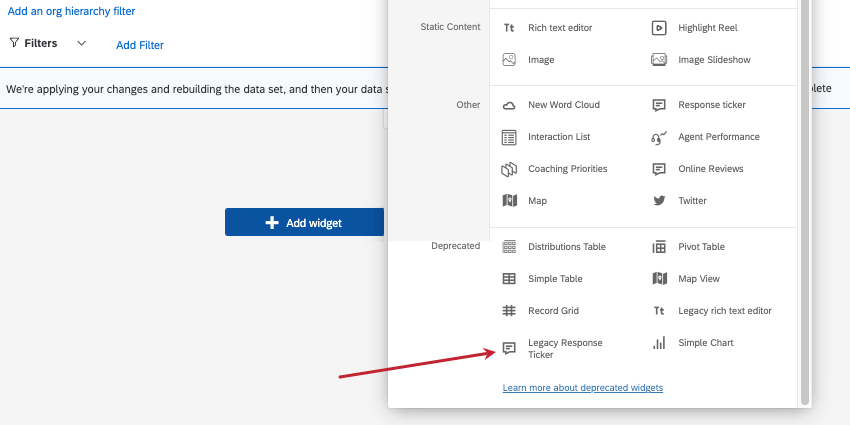Select the Agent Performance headset icon

[659, 137]
